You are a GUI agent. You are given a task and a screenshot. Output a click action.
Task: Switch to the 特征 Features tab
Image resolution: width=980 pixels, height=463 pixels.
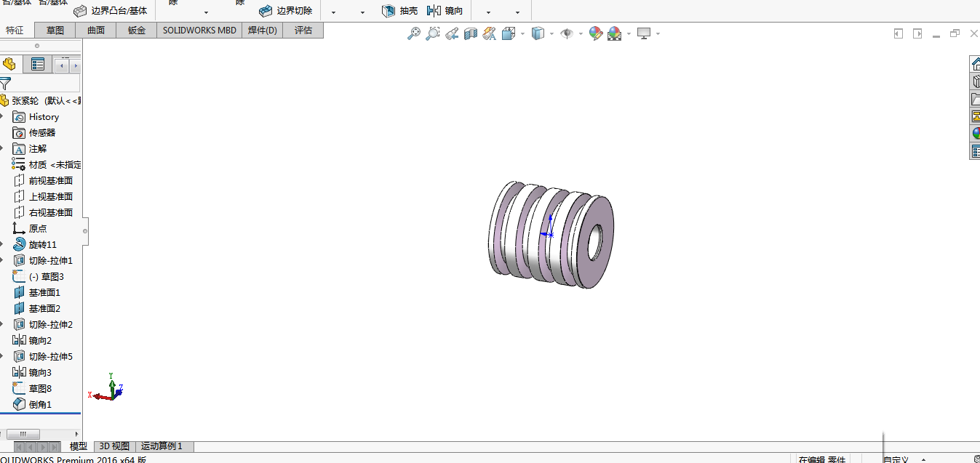point(15,31)
